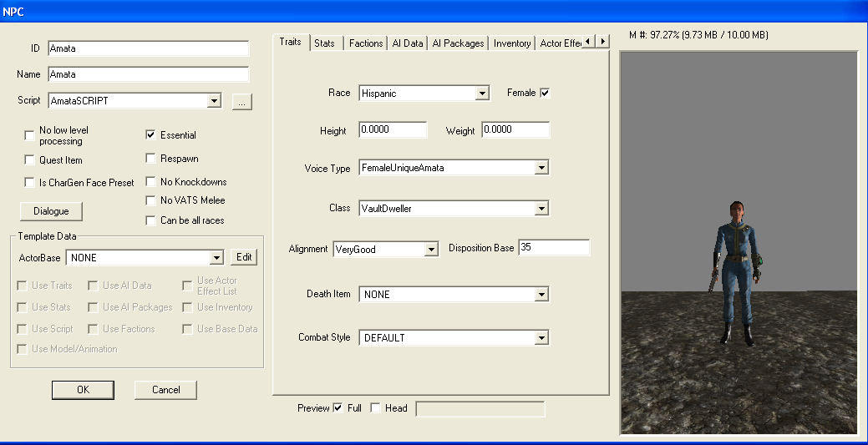Confirm with the OK button
This screenshot has width=868, height=445.
[x=83, y=390]
